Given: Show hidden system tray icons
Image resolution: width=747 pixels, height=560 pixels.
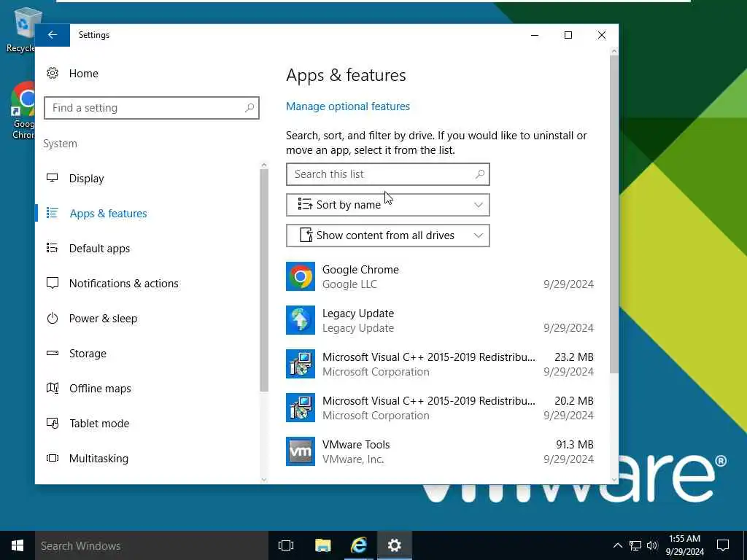Looking at the screenshot, I should (x=617, y=545).
